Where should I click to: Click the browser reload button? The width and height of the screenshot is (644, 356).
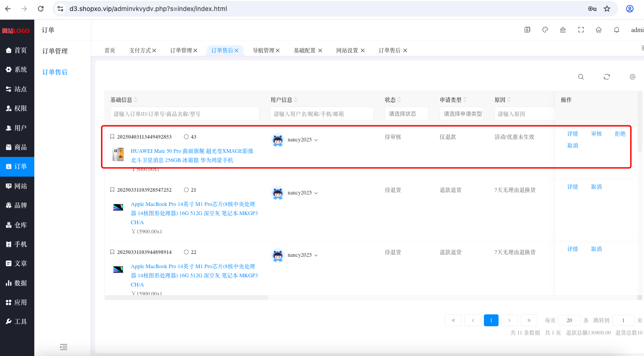coord(41,9)
